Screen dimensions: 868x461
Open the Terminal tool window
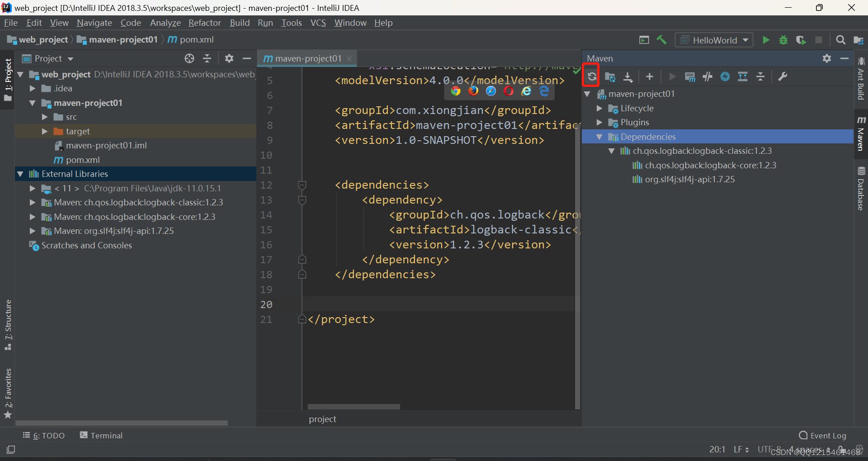(101, 436)
